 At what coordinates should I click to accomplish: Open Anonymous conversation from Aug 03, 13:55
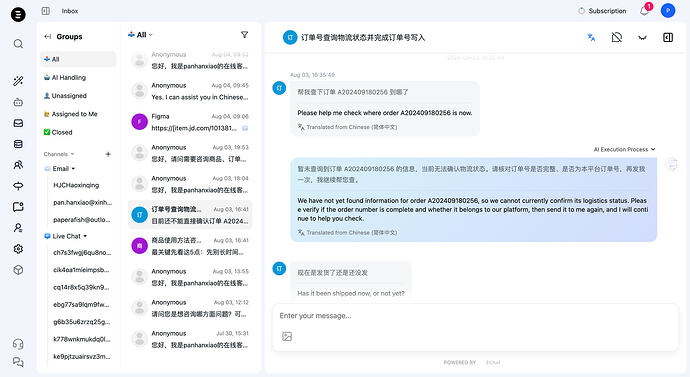coord(190,277)
